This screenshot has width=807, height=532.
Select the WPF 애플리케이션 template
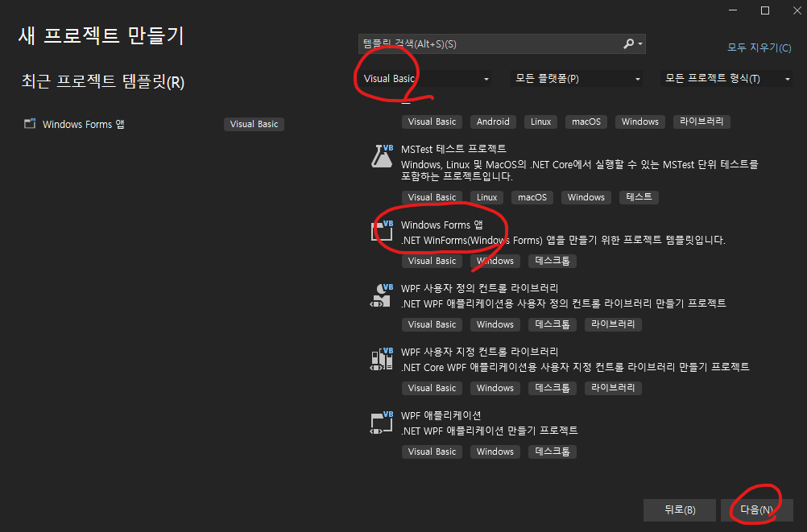441,415
